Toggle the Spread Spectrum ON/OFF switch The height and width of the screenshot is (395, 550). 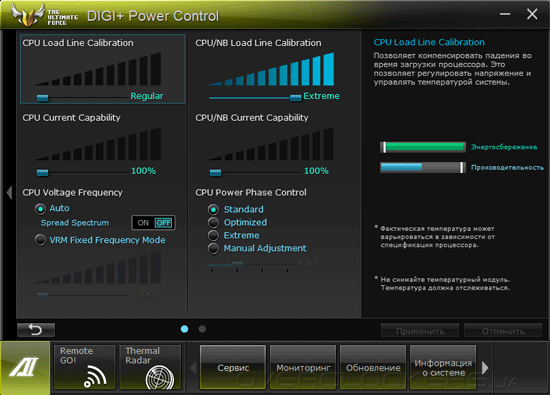154,223
